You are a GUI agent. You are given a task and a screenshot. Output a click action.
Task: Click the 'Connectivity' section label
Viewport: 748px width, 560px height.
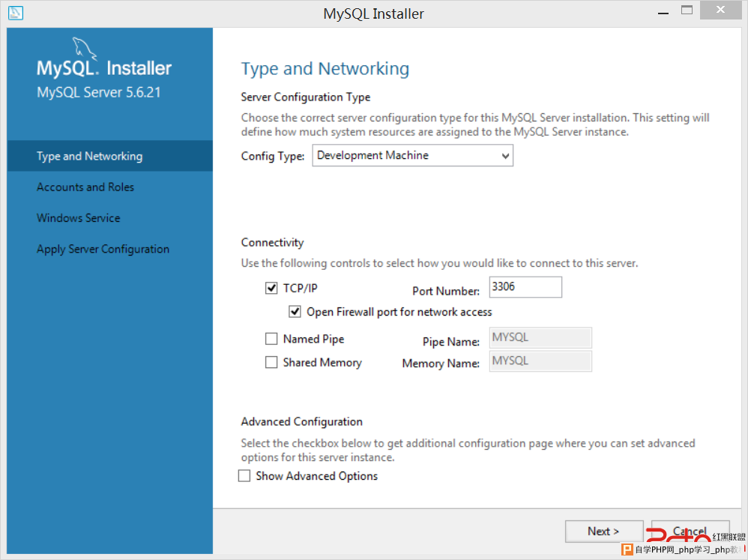272,242
